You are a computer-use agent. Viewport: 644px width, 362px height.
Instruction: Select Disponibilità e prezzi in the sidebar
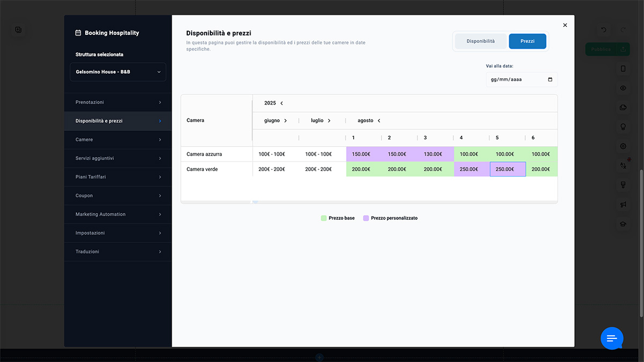click(x=118, y=121)
